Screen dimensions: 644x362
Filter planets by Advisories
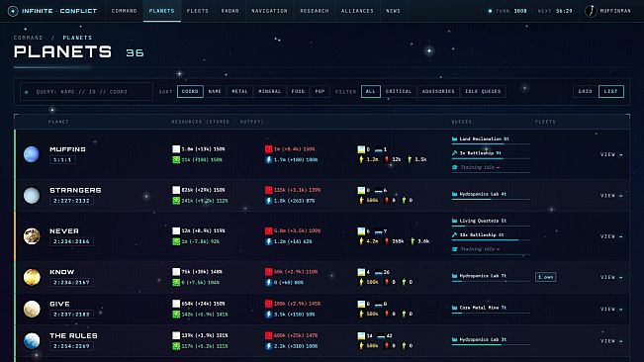click(438, 92)
